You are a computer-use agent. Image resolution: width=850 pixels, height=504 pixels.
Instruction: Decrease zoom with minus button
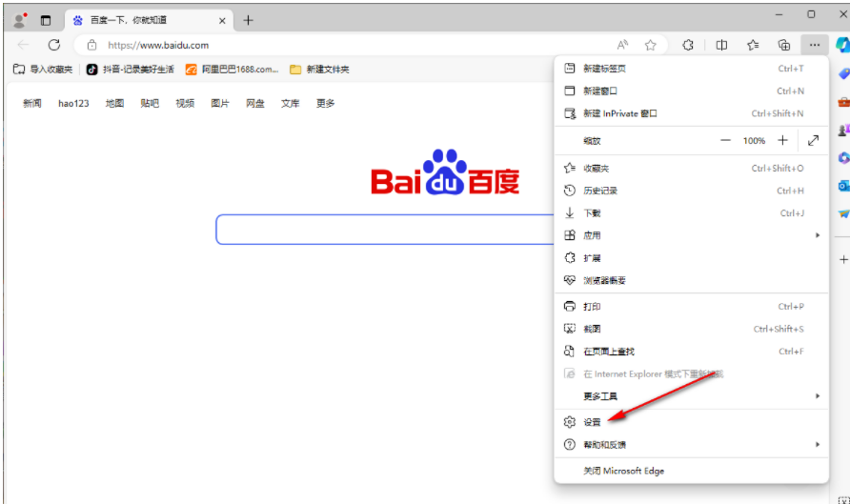point(725,140)
